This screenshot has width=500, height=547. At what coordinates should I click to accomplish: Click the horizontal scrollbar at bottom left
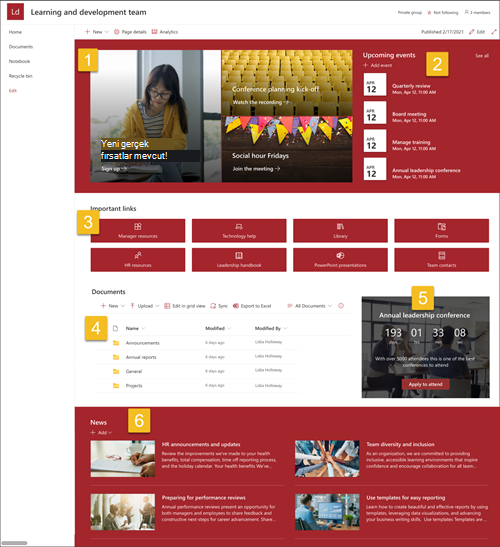coord(14,543)
